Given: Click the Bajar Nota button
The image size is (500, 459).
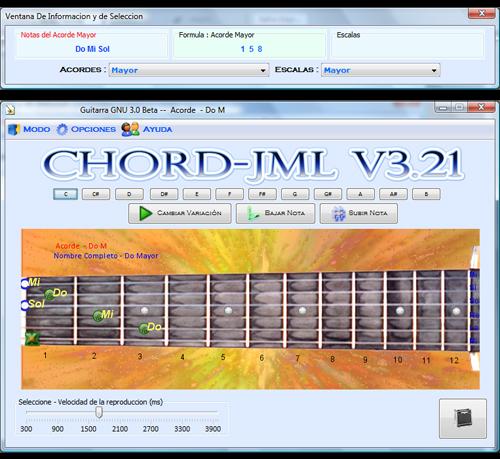Looking at the screenshot, I should [276, 213].
